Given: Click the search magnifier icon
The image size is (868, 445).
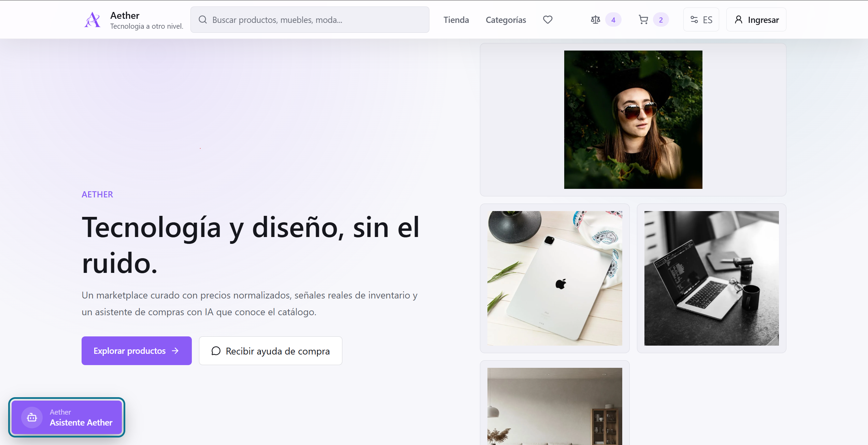Looking at the screenshot, I should click(203, 20).
